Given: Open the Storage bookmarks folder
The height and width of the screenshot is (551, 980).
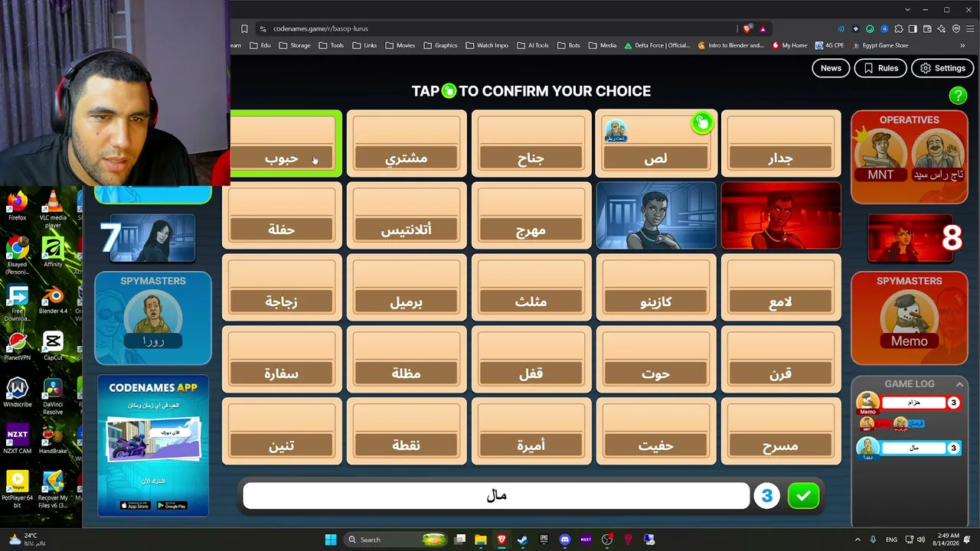Looking at the screenshot, I should click(295, 45).
